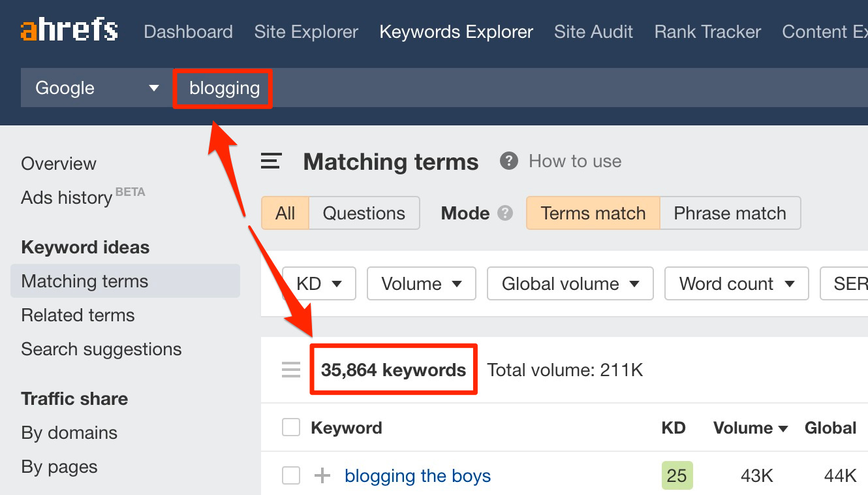Click the question mark icon before How to use
This screenshot has width=868, height=495.
point(509,161)
